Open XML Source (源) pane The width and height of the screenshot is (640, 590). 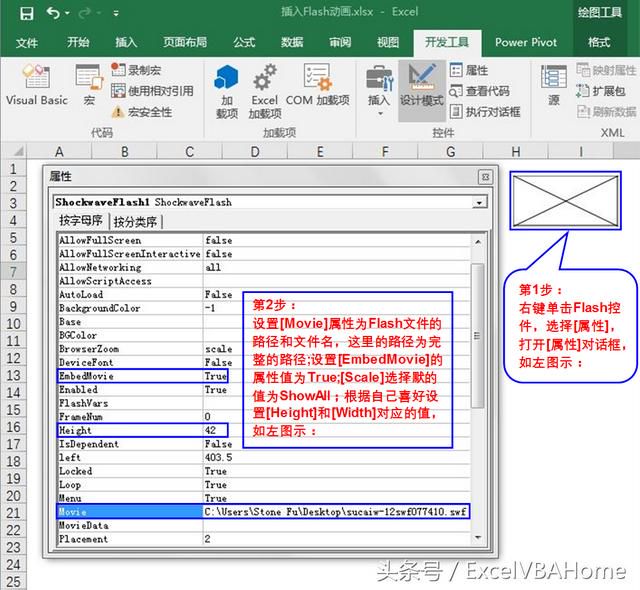pos(553,86)
